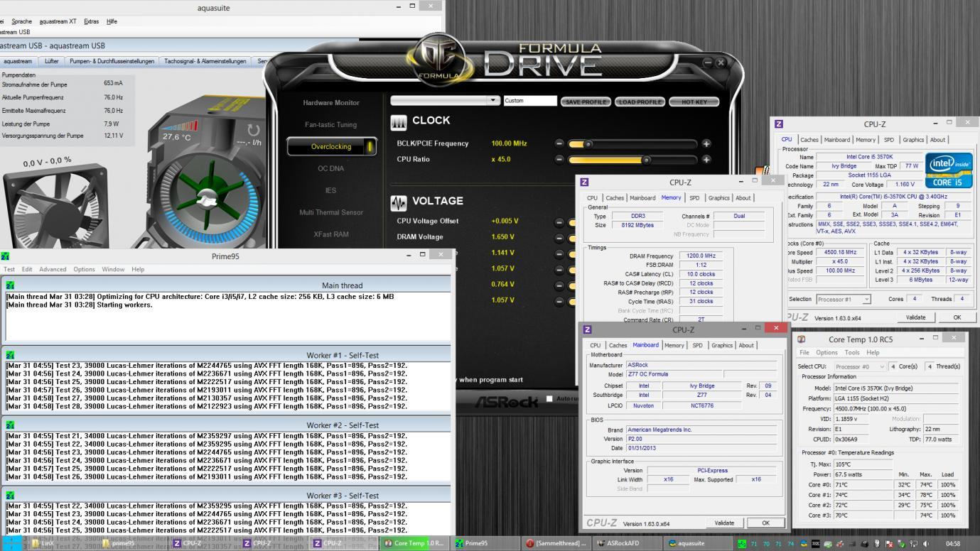Click the Main thread window icon in Prime95
The height and width of the screenshot is (551, 980).
click(x=10, y=285)
